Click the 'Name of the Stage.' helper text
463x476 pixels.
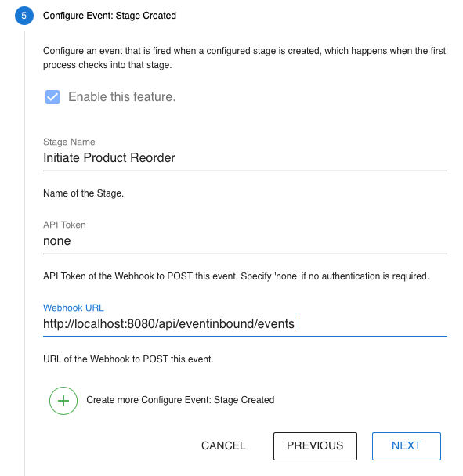coord(83,193)
